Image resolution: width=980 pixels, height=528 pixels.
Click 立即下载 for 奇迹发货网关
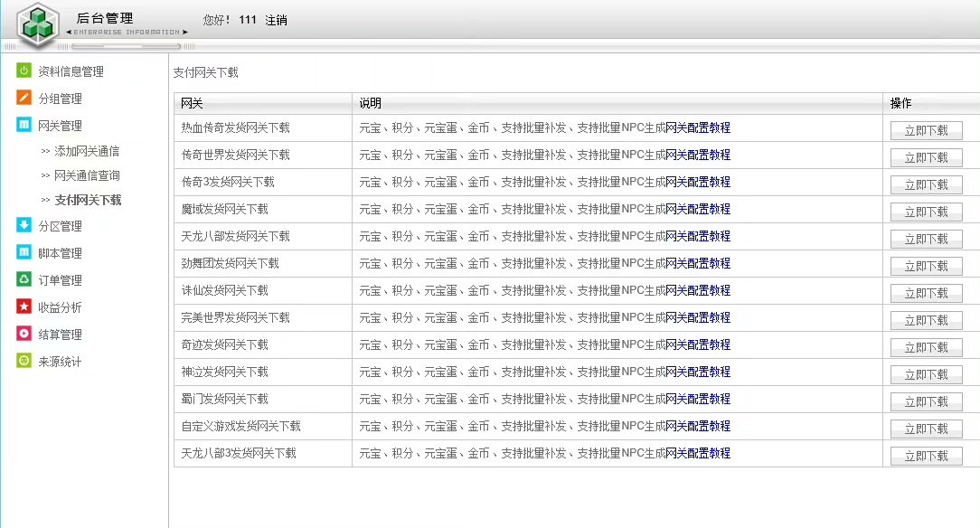click(927, 347)
